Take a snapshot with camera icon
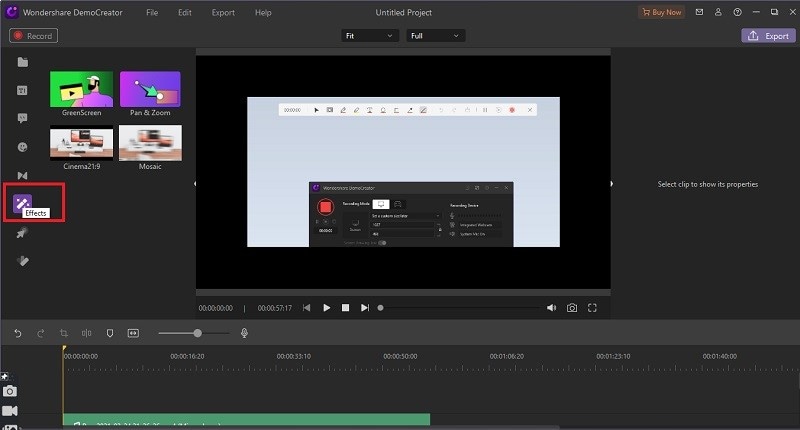This screenshot has width=800, height=430. 572,308
